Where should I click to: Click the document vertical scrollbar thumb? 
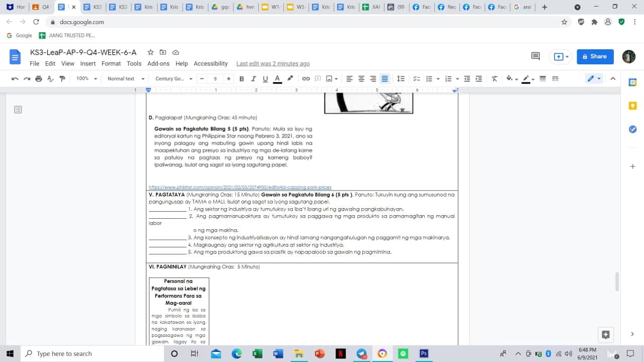(x=617, y=282)
